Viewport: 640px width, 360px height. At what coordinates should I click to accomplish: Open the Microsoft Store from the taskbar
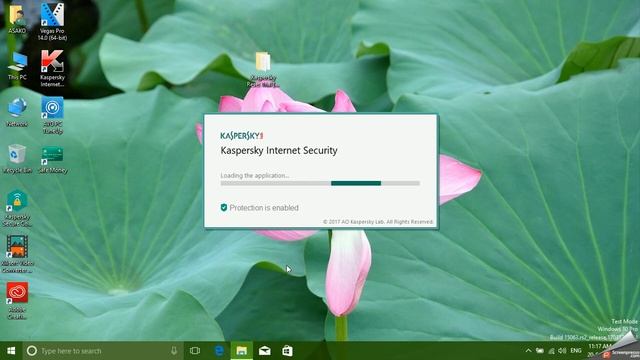click(287, 351)
